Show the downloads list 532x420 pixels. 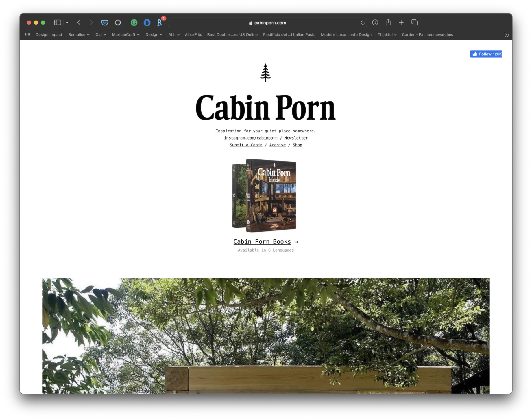point(375,22)
